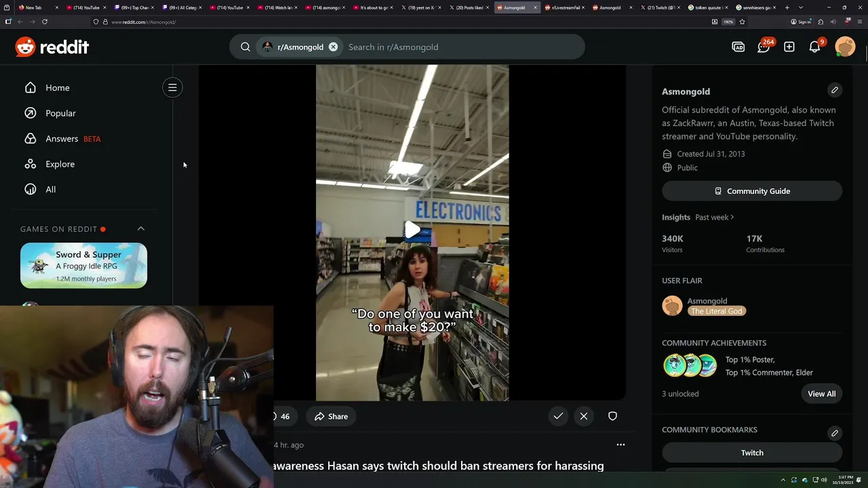This screenshot has width=868, height=488.
Task: Remove the r/Asmongold search filter
Action: point(333,47)
